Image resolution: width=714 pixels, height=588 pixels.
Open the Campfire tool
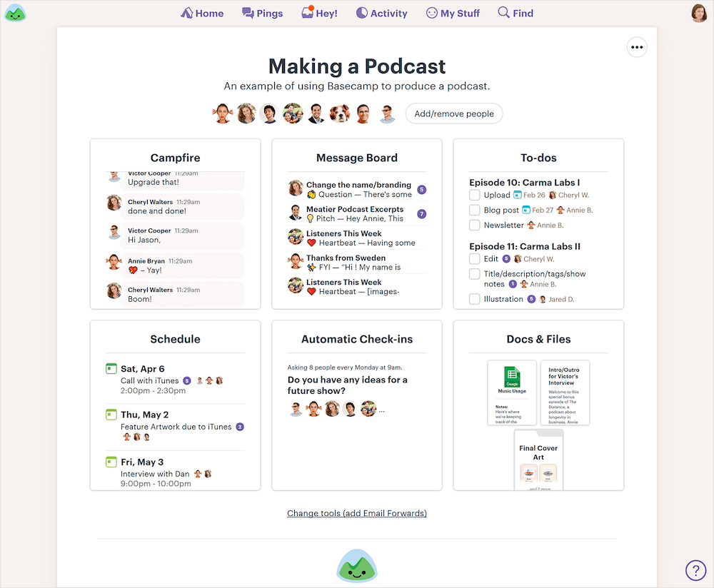click(176, 158)
